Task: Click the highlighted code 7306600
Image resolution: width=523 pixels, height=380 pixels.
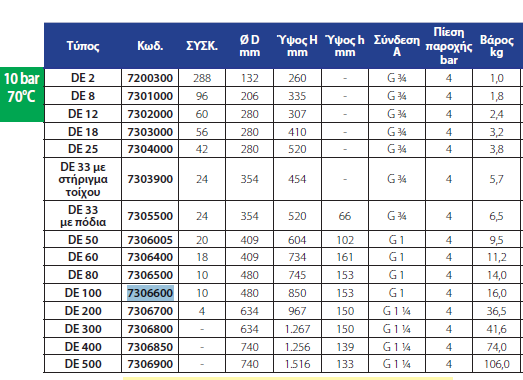Action: click(x=150, y=293)
